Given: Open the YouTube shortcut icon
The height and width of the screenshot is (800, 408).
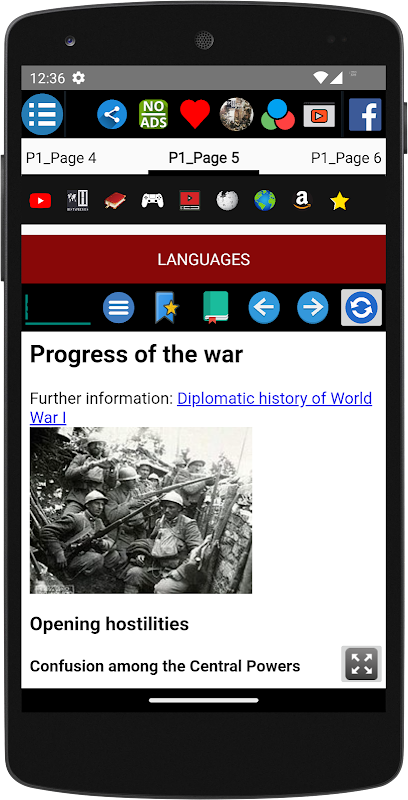Looking at the screenshot, I should (x=40, y=201).
